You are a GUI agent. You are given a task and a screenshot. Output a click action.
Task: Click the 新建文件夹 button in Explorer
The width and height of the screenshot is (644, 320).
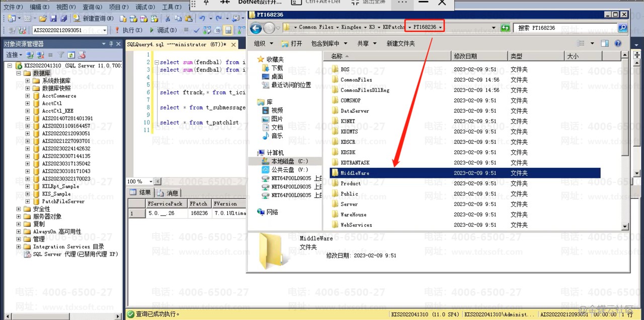[x=400, y=44]
